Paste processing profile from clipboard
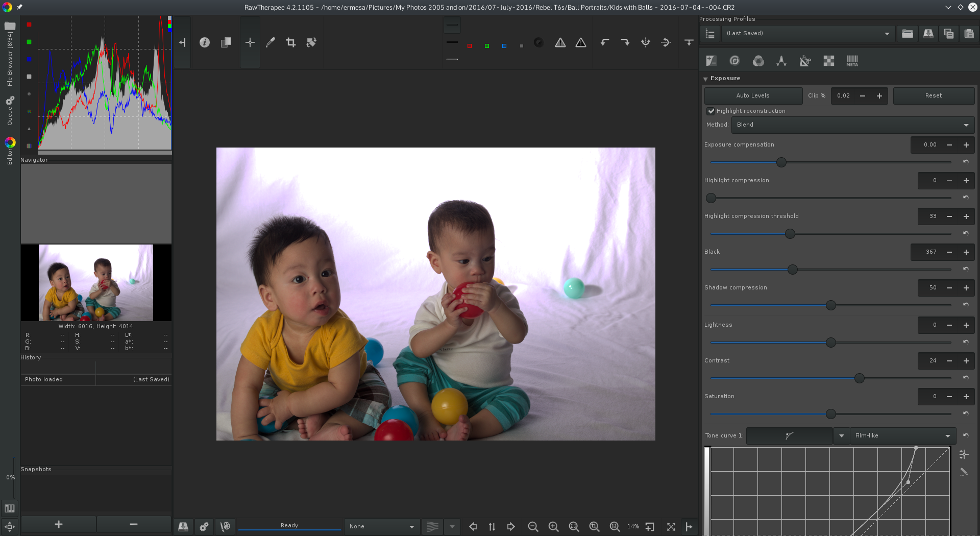The image size is (980, 536). pyautogui.click(x=969, y=34)
